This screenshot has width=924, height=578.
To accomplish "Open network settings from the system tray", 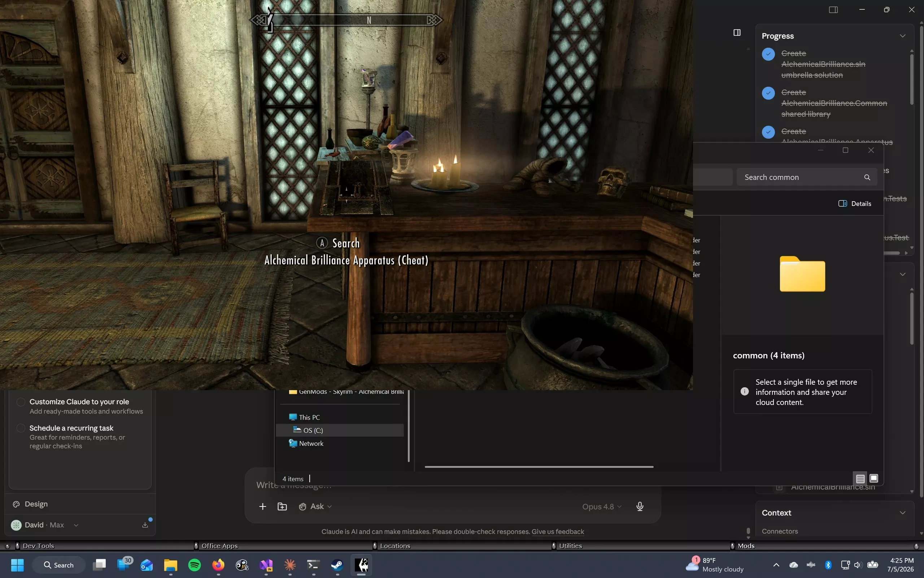I will click(845, 565).
